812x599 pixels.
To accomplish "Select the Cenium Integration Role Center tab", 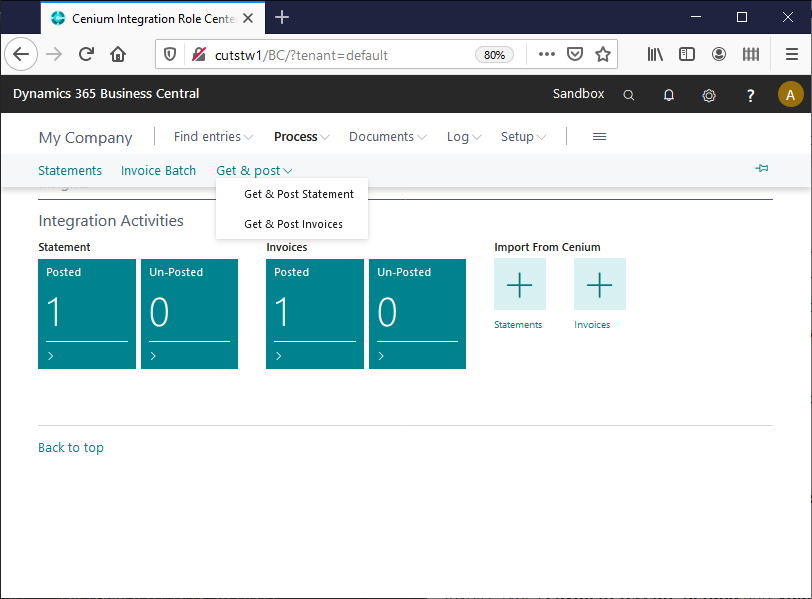I will (x=153, y=19).
